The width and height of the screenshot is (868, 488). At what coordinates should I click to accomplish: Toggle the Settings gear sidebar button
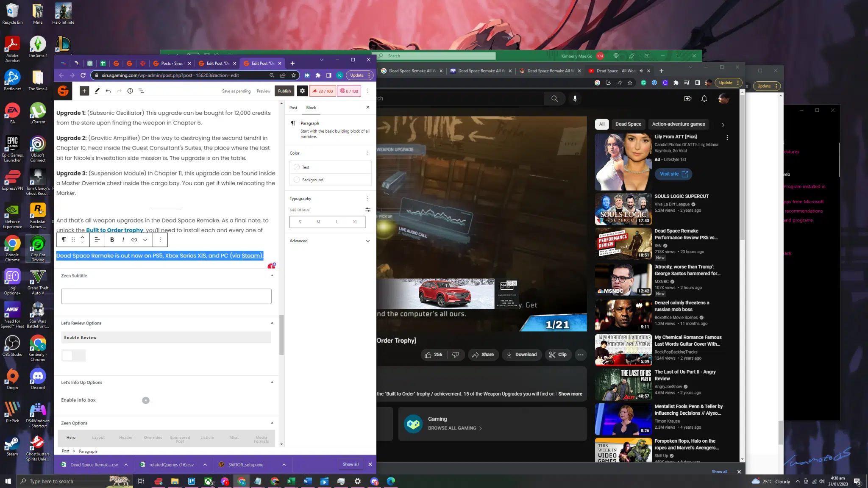pyautogui.click(x=302, y=91)
